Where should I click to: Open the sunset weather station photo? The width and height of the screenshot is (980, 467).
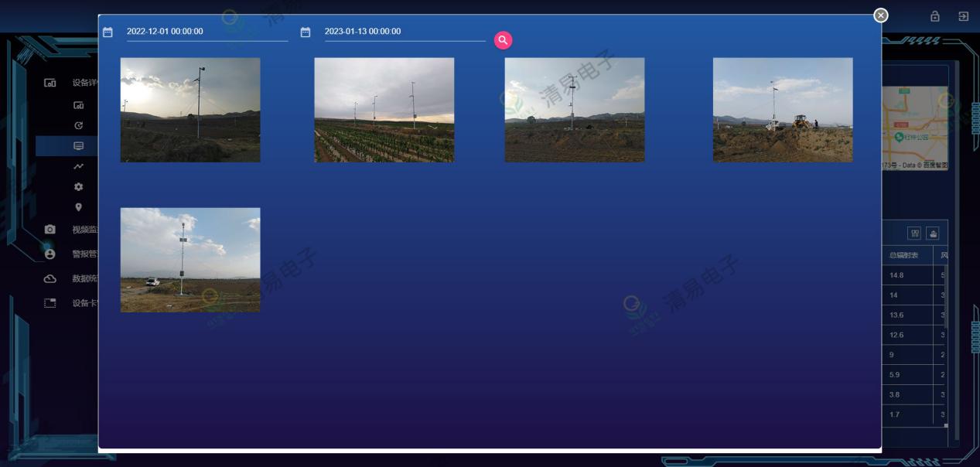190,110
